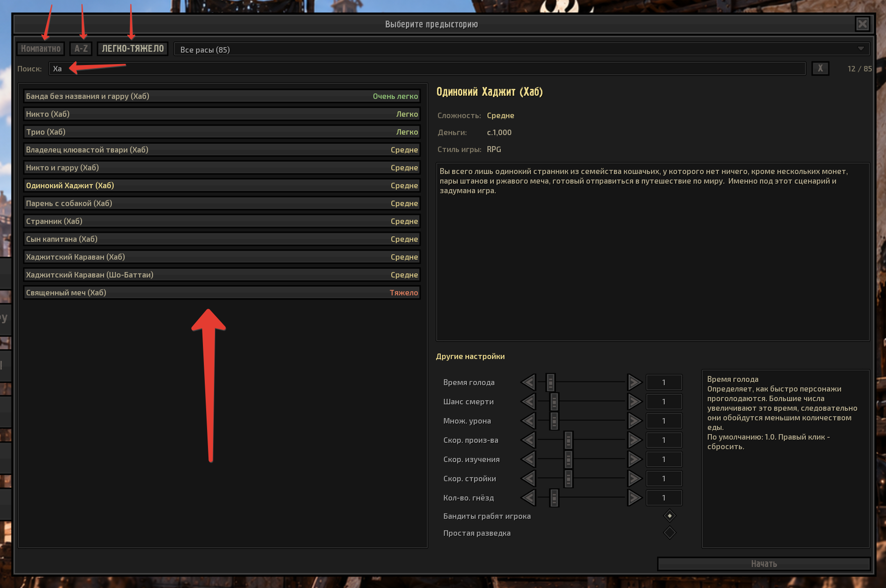Focus the Поиск search field
Screen dimensions: 886x588
pos(427,69)
